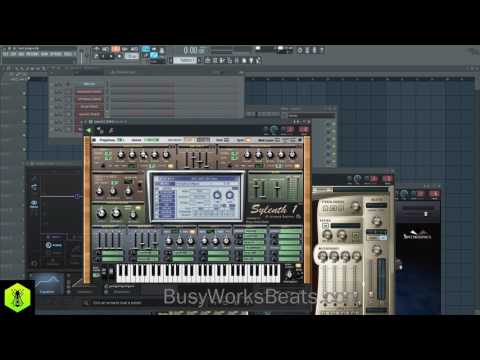The width and height of the screenshot is (480, 360).
Task: Open Sylenth1 wrapper presets green arrow icon
Action: point(88,130)
